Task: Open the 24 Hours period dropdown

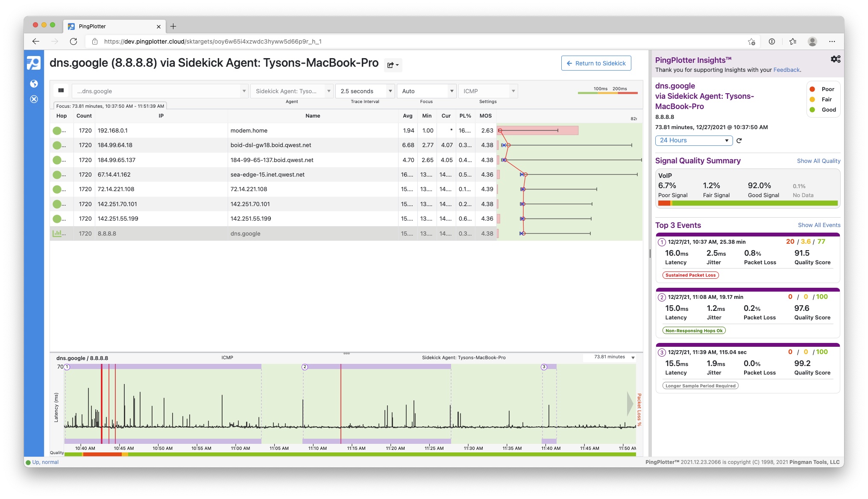Action: pos(694,140)
